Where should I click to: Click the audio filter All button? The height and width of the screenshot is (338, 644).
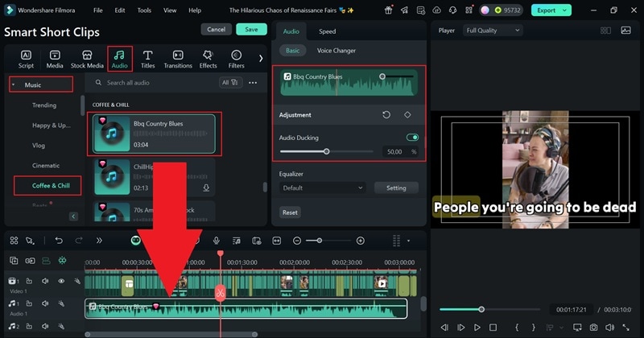[230, 83]
